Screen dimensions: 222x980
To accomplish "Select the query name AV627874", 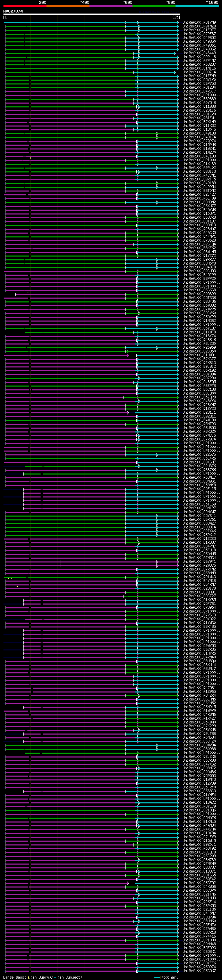I will click(13, 11).
